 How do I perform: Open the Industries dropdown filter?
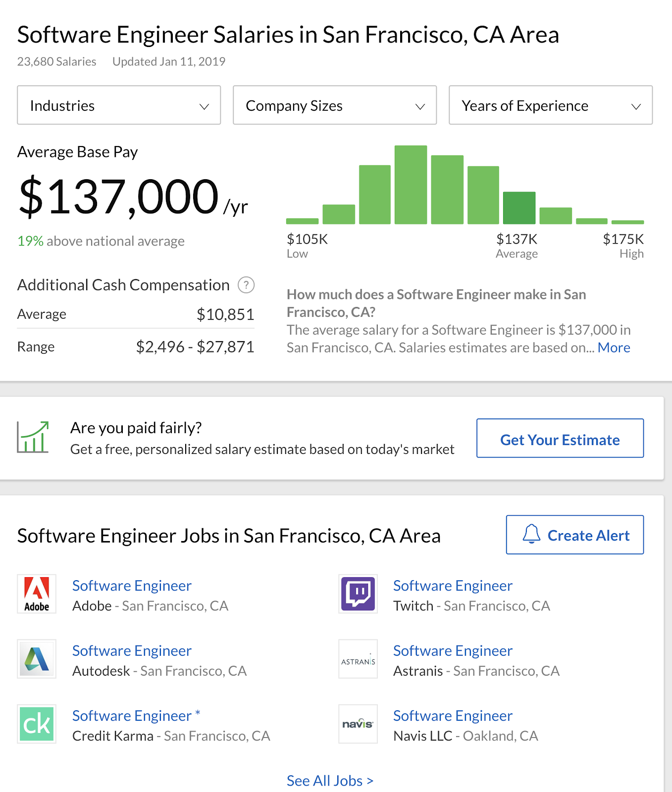click(x=119, y=105)
